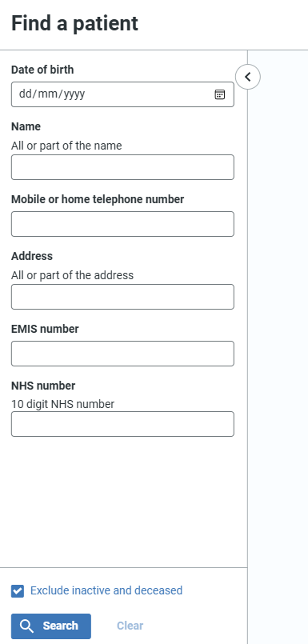Click the 'Exclude inactive and deceased' label text
The width and height of the screenshot is (308, 644).
pyautogui.click(x=106, y=590)
